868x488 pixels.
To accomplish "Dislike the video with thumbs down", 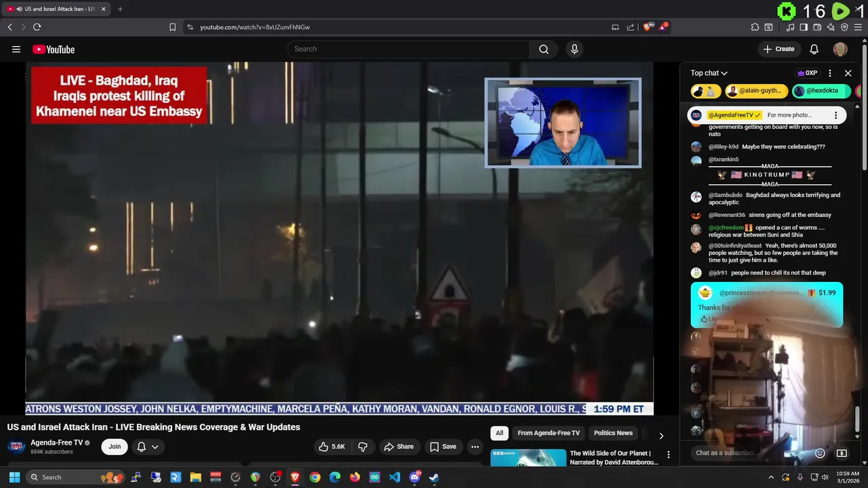I will click(363, 447).
